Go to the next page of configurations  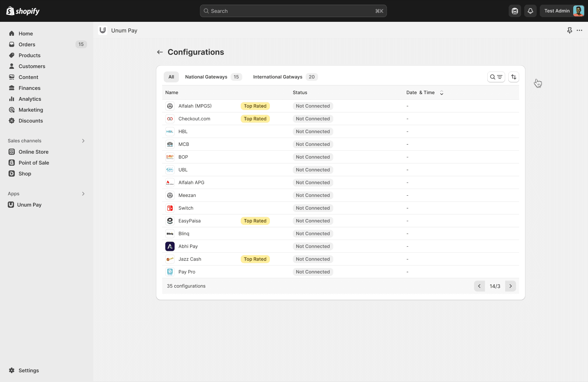pyautogui.click(x=511, y=286)
